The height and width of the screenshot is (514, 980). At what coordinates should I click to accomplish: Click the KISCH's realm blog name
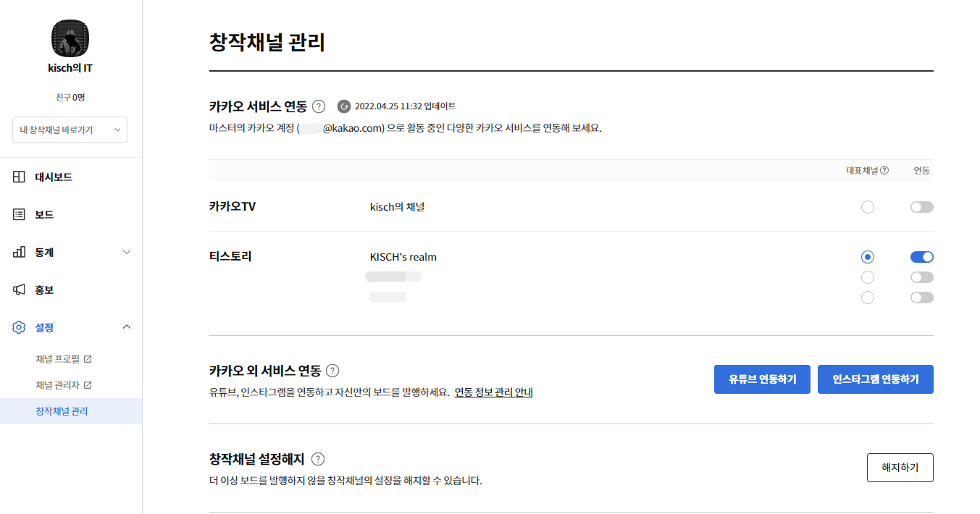[403, 257]
